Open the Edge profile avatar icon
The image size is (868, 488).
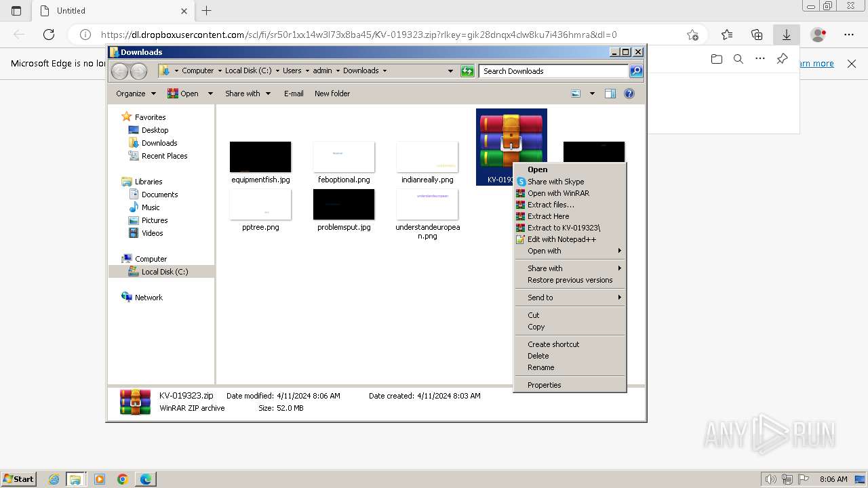(818, 35)
